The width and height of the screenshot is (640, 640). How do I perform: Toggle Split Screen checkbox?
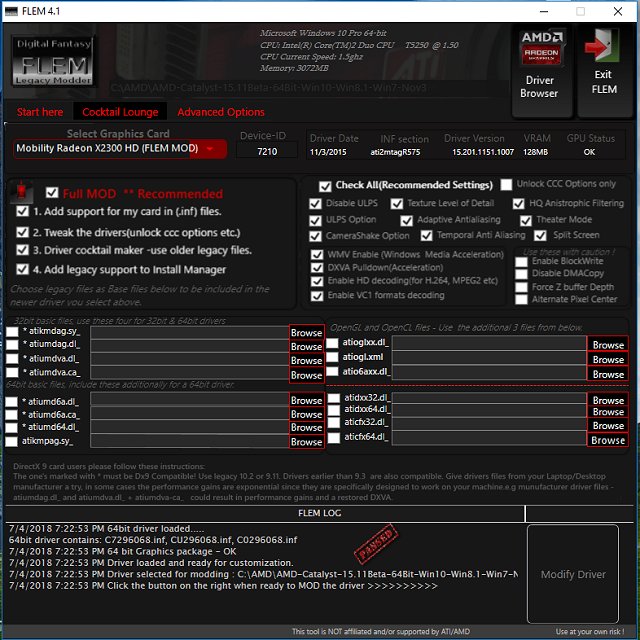540,236
